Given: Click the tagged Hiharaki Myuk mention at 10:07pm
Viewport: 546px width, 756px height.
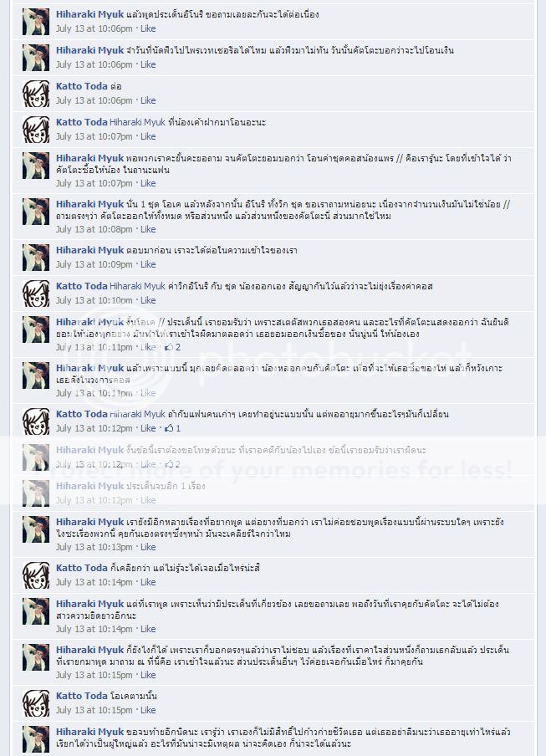Looking at the screenshot, I should coord(137,122).
